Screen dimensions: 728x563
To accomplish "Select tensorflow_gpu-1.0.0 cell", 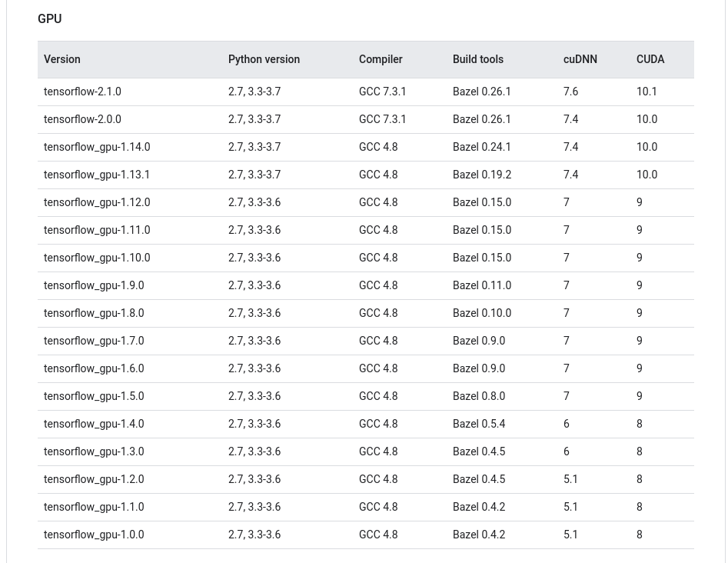I will 94,535.
